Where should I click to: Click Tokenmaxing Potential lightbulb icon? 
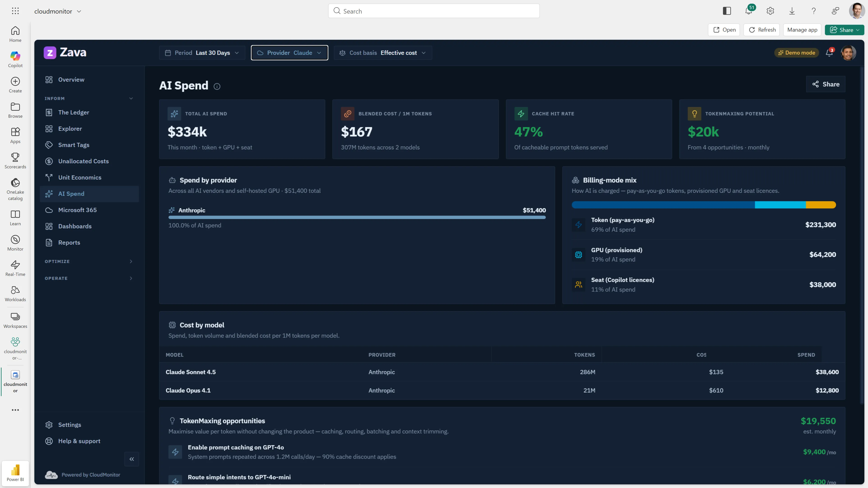694,114
